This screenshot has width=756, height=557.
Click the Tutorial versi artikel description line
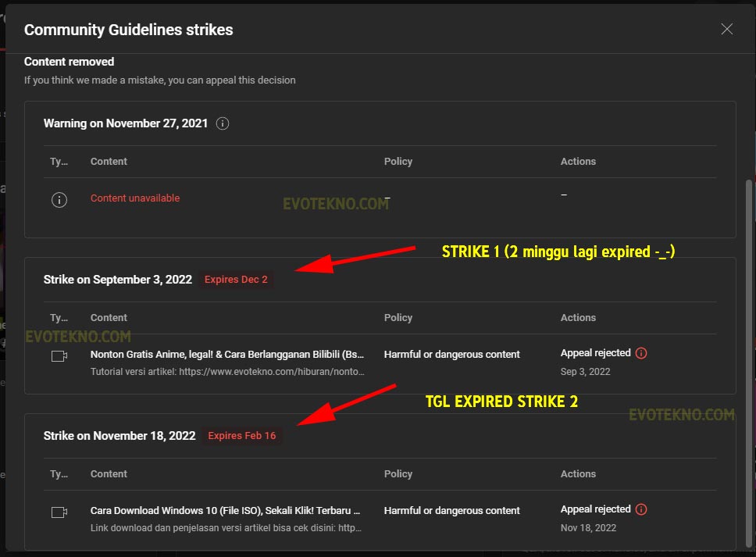coord(226,372)
